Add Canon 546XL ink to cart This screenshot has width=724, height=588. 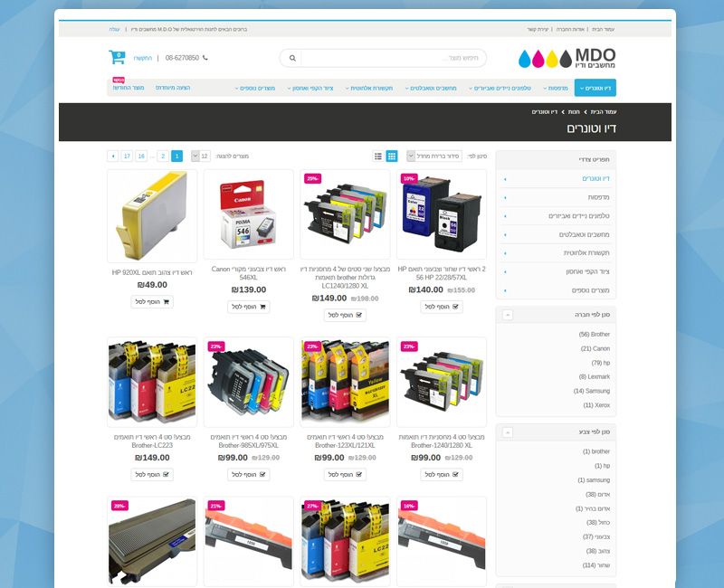coord(248,307)
